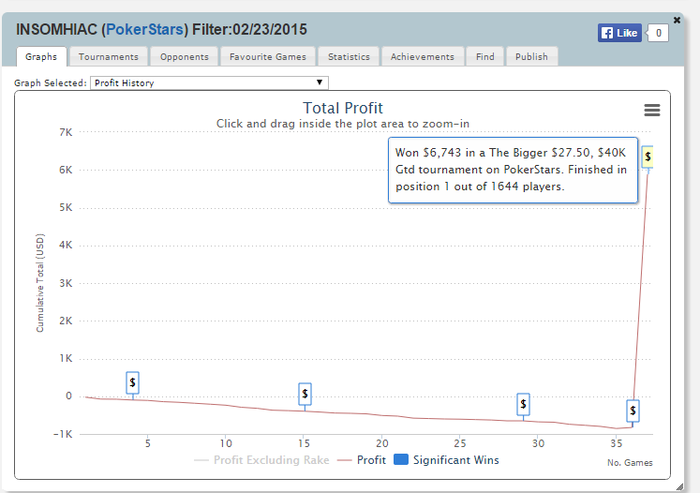Click the significant win marker at game 15
The height and width of the screenshot is (493, 700).
pyautogui.click(x=305, y=394)
